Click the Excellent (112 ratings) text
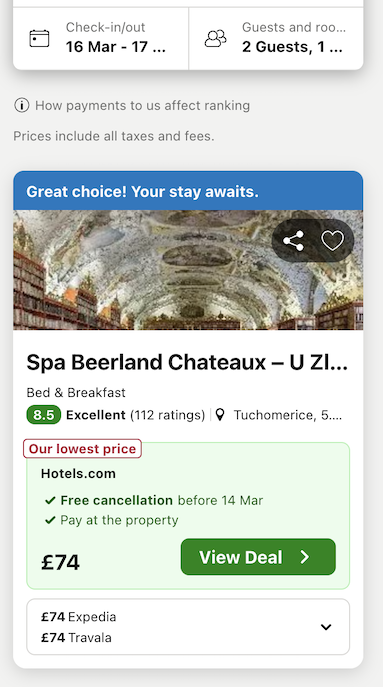383x687 pixels. 135,415
